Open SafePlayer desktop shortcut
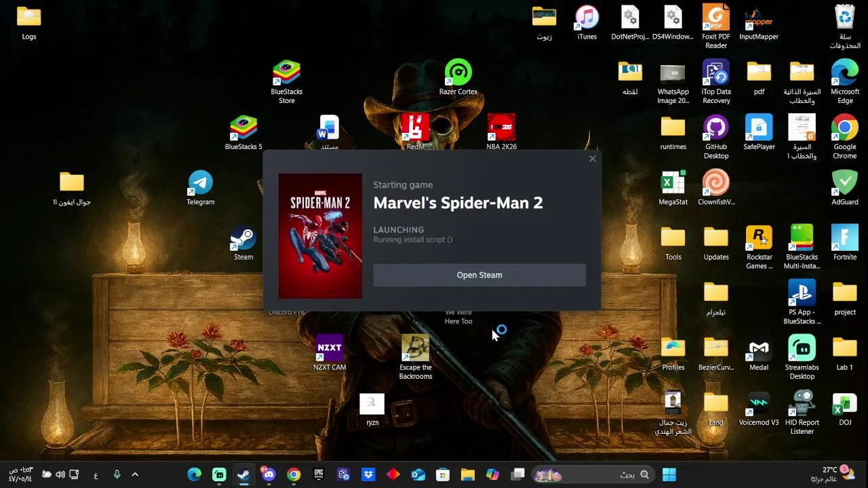This screenshot has width=868, height=488. [x=759, y=133]
